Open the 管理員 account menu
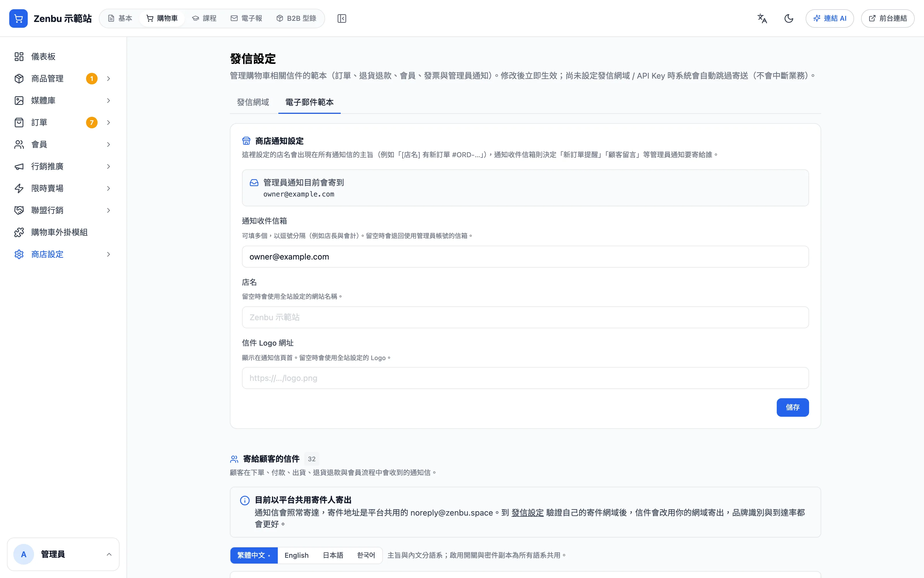Screen dimensions: 924x578 pyautogui.click(x=63, y=554)
